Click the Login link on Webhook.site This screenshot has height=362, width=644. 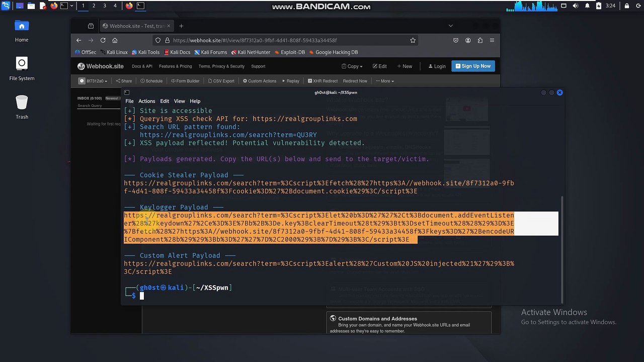pos(437,66)
